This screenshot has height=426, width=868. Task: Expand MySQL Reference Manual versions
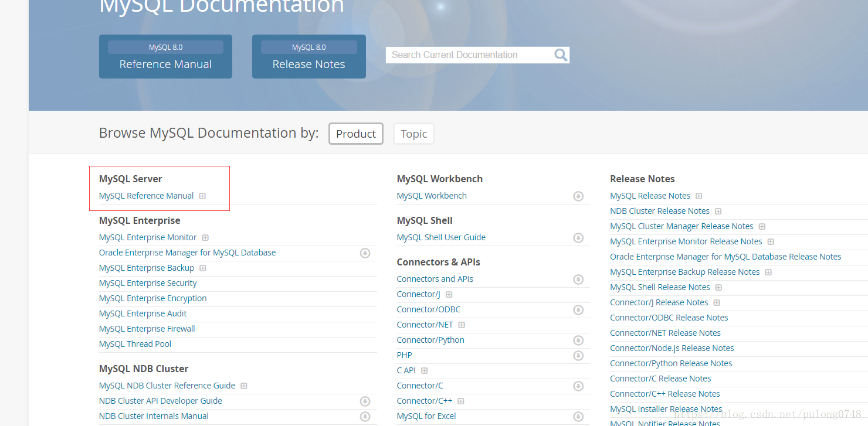(x=202, y=196)
